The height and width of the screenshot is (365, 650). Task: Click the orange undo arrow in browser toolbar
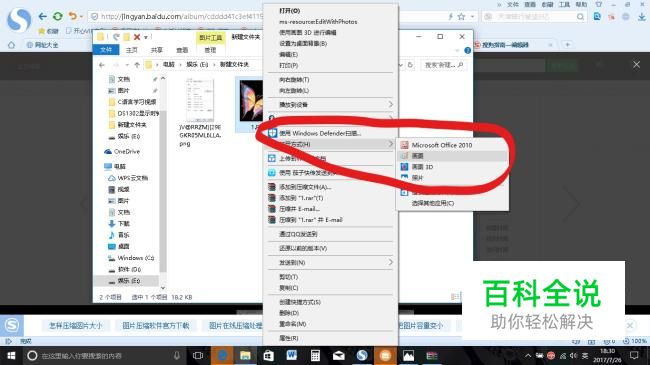73,16
